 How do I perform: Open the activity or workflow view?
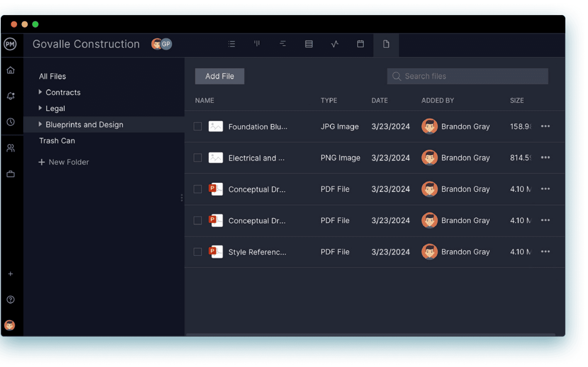click(334, 44)
